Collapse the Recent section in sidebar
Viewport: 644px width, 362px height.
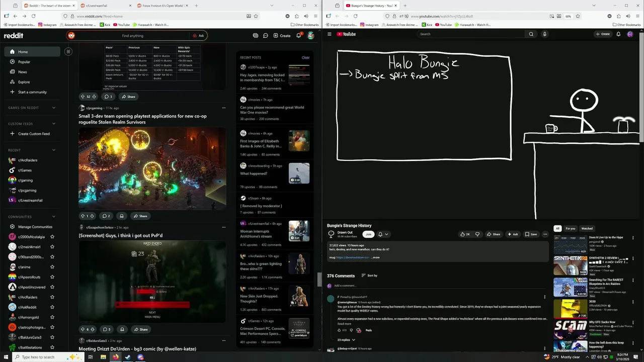pyautogui.click(x=54, y=150)
